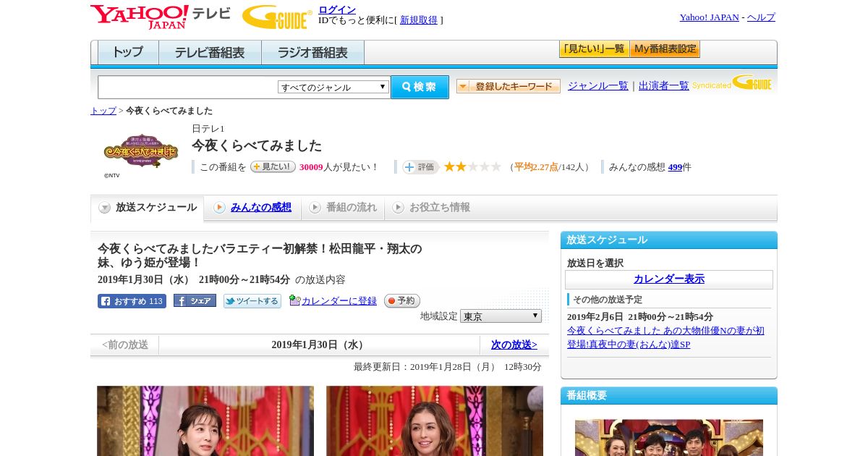This screenshot has height=456, width=868.
Task: Switch to the テレビ番組表 tab
Action: click(x=210, y=53)
